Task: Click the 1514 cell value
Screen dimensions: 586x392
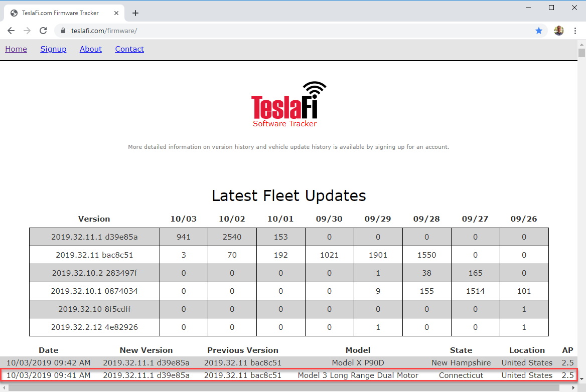Action: tap(475, 291)
